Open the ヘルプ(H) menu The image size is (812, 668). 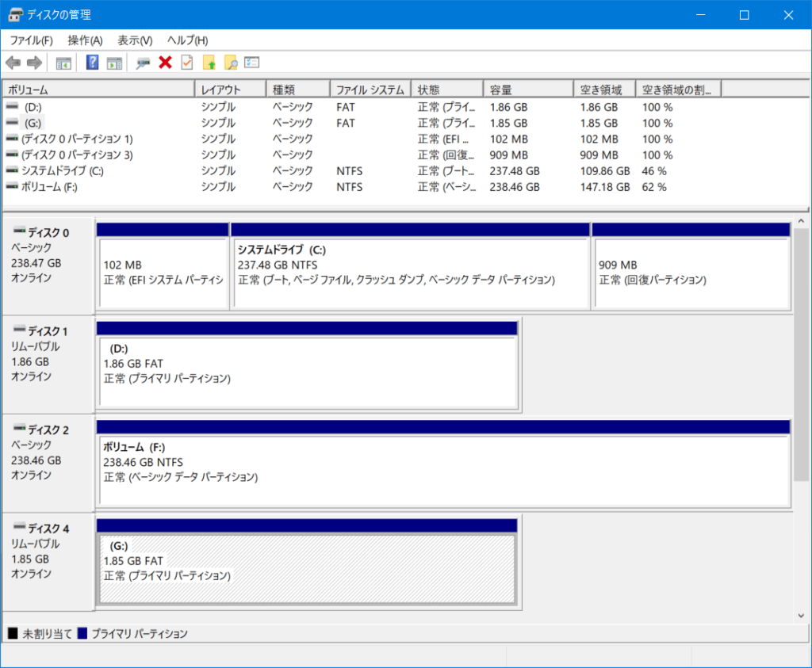(x=187, y=40)
